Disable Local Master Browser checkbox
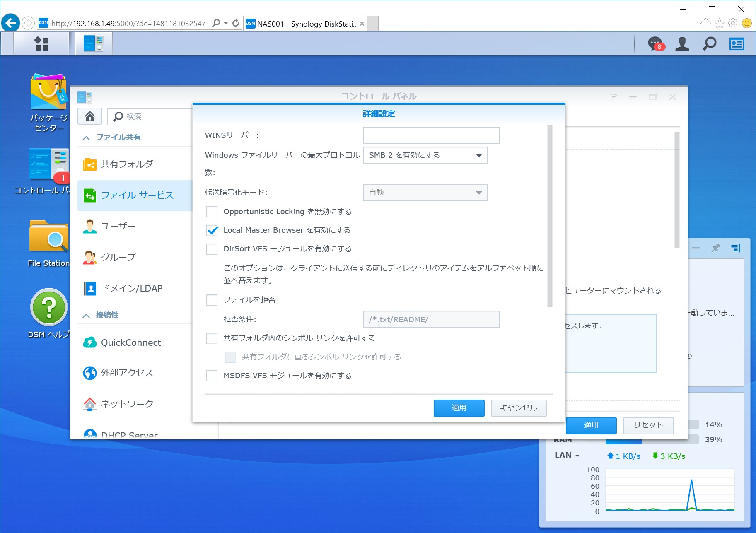756x533 pixels. pos(212,230)
